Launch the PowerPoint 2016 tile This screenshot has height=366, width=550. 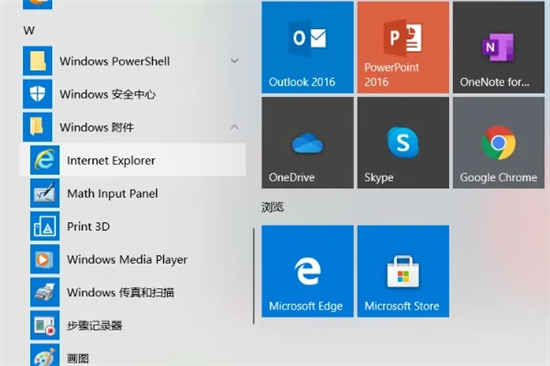(403, 47)
